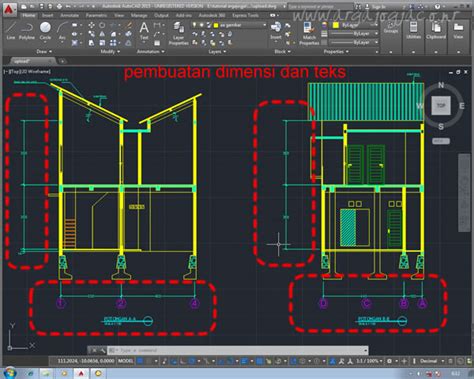Click the TOP face of ViewCube
Image resolution: width=474 pixels, height=379 pixels.
point(441,105)
